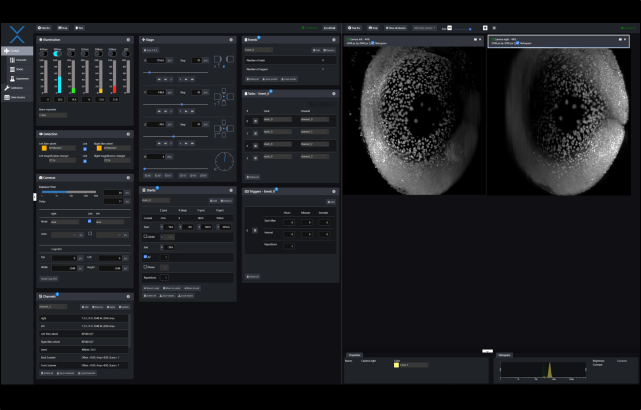Click the Exposure Time slider

coord(68,192)
